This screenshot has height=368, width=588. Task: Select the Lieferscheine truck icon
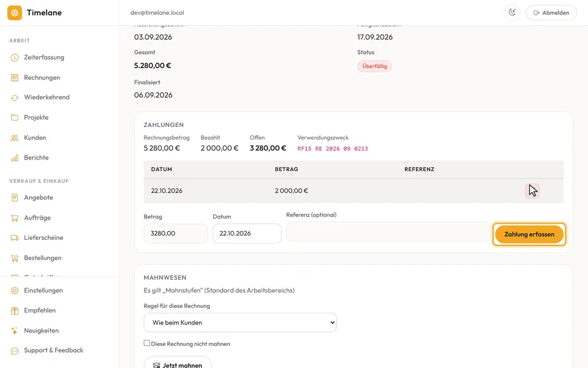[15, 238]
